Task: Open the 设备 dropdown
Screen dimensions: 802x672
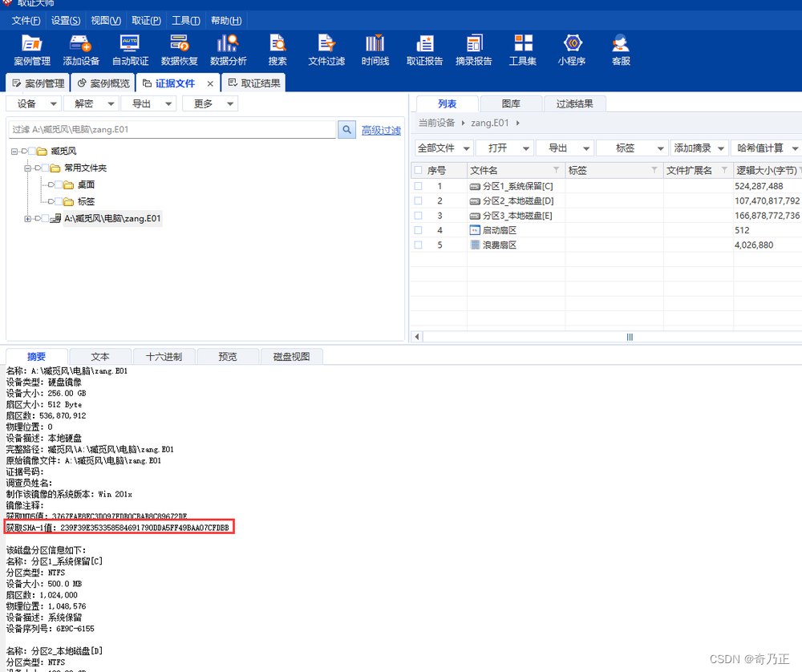Action: tap(34, 103)
